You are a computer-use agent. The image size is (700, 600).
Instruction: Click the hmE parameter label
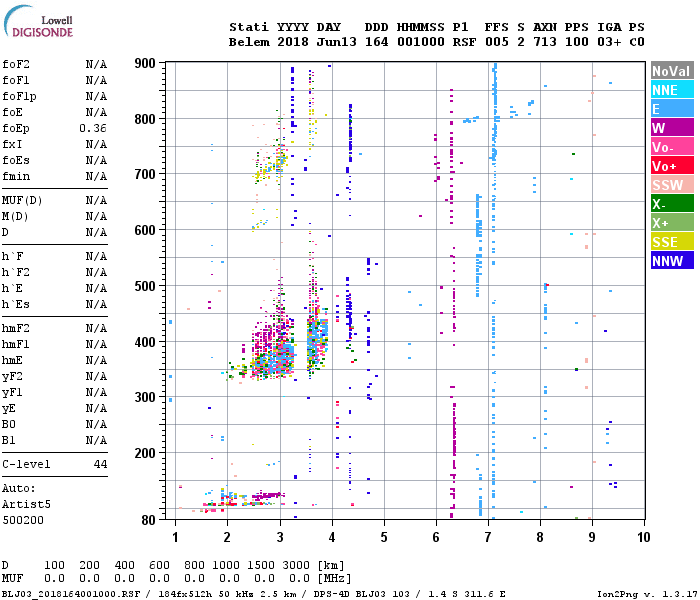[12, 360]
